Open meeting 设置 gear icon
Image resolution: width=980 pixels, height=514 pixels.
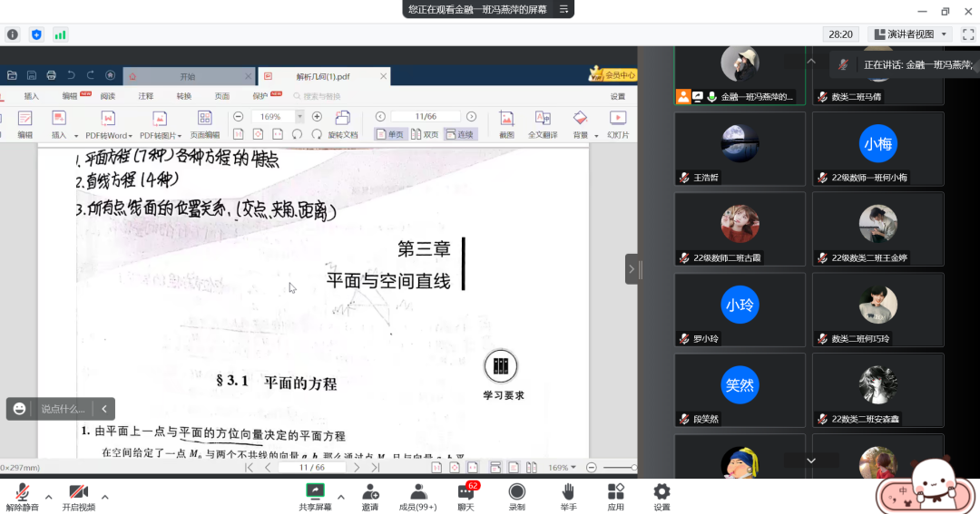(661, 492)
